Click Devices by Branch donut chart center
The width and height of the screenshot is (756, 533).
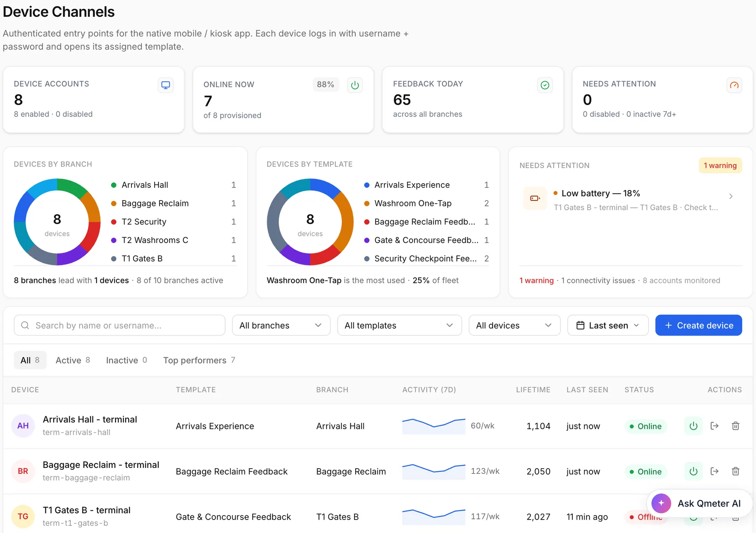point(57,222)
